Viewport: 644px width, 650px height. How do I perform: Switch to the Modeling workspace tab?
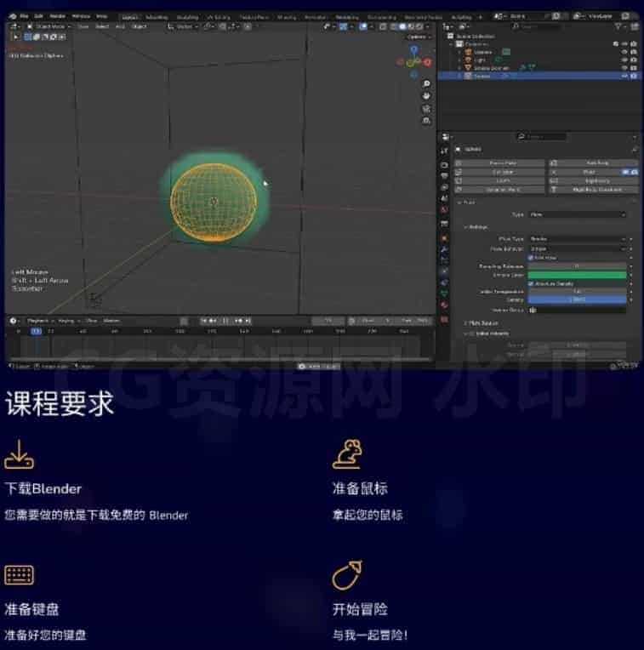pyautogui.click(x=157, y=17)
